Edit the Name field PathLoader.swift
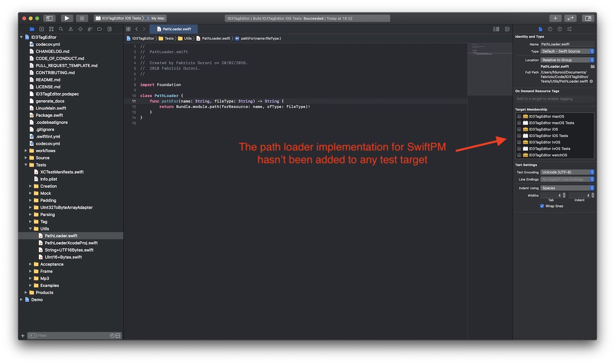The height and width of the screenshot is (364, 615). pos(567,44)
